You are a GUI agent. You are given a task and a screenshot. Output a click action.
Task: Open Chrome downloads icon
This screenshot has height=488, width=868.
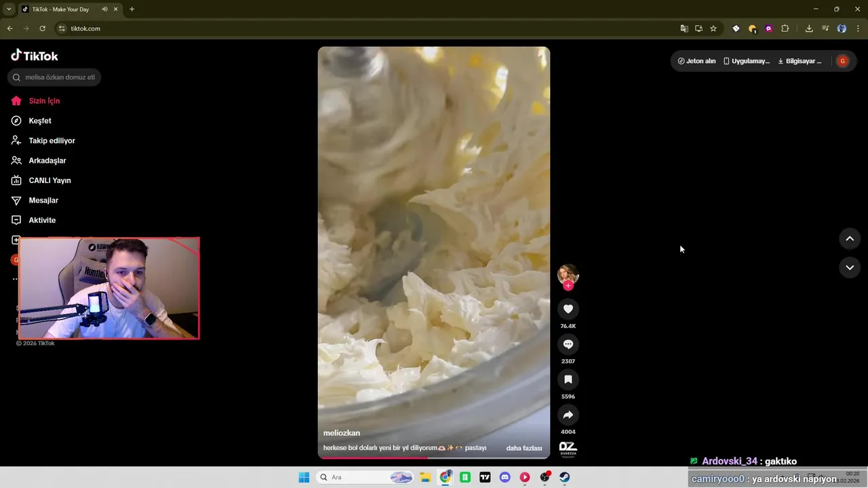pos(809,28)
